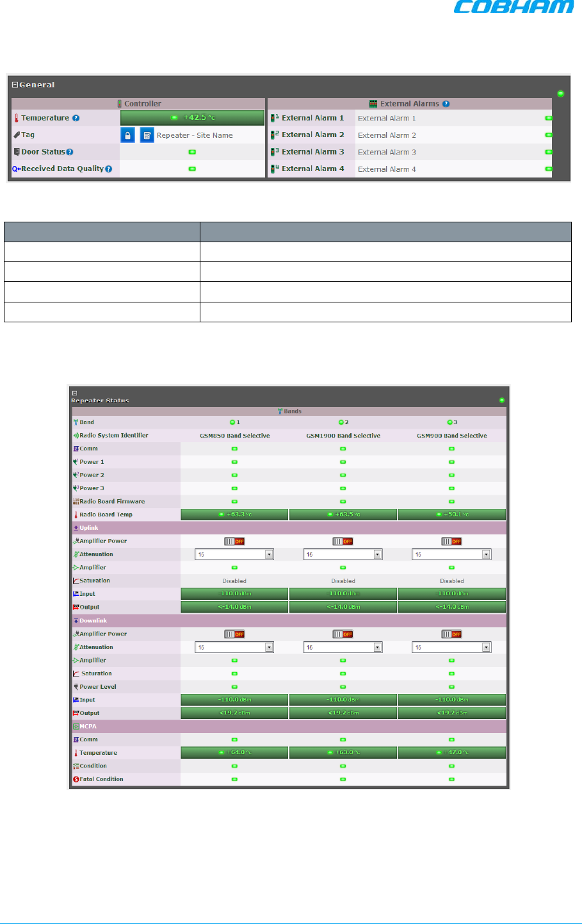Click Radio Board Temp bar +50.1
Image resolution: width=582 pixels, height=924 pixels.
[x=451, y=515]
